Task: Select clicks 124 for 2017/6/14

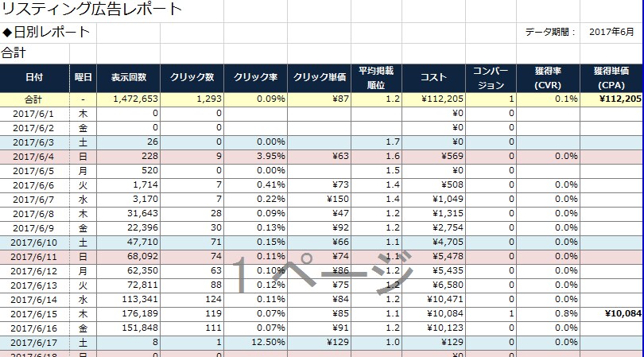Action: pyautogui.click(x=192, y=300)
